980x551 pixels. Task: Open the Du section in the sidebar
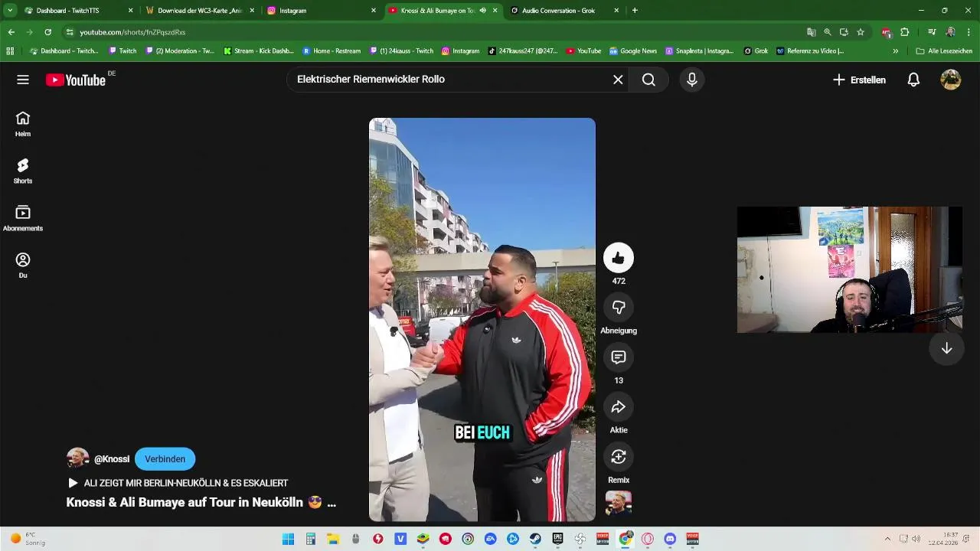pos(23,266)
